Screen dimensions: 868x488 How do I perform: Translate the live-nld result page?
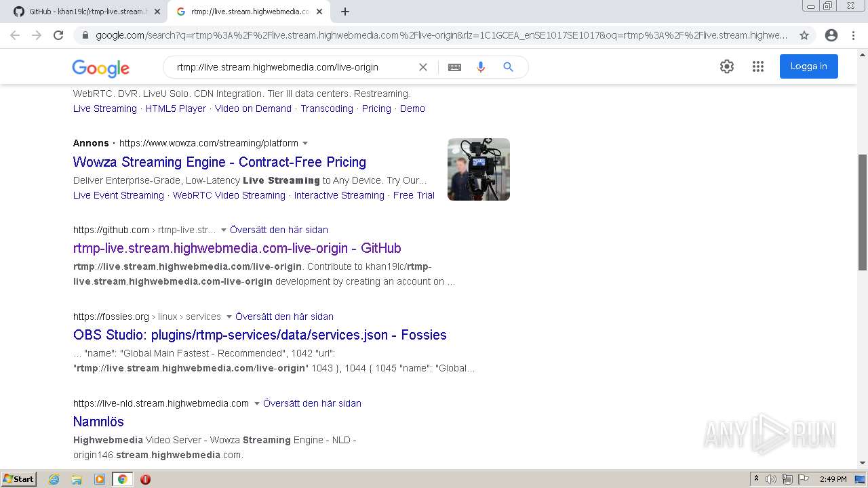(312, 403)
